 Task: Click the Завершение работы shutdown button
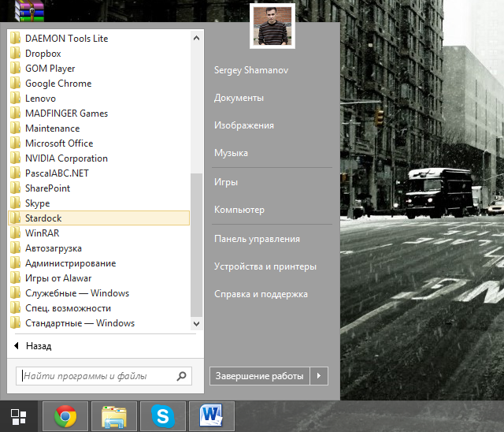point(259,376)
